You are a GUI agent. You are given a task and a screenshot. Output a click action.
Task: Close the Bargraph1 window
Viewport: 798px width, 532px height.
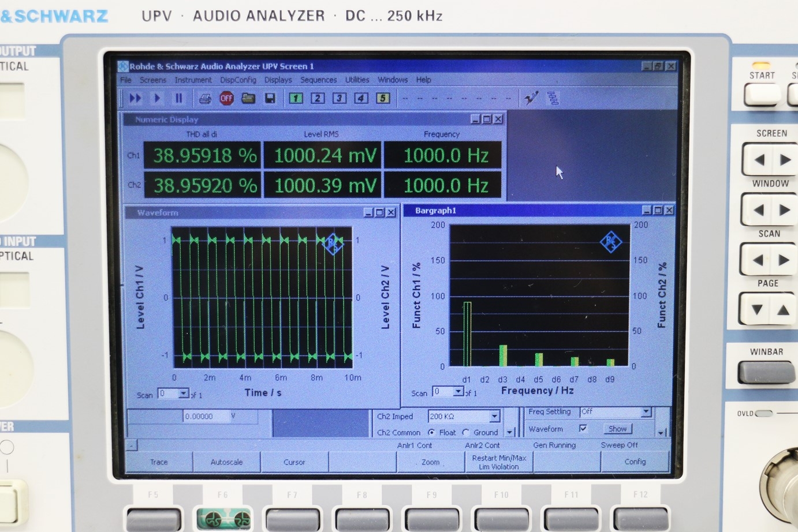click(669, 210)
